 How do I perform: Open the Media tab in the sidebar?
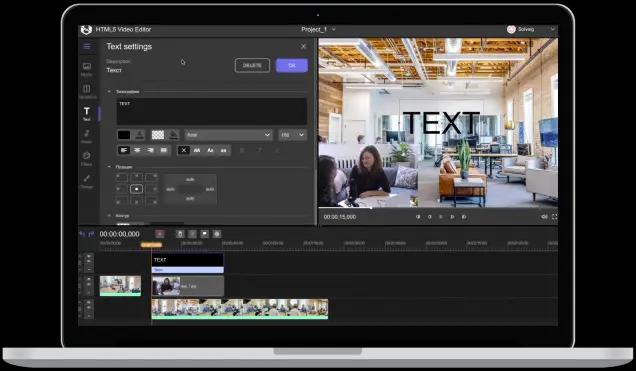point(86,69)
